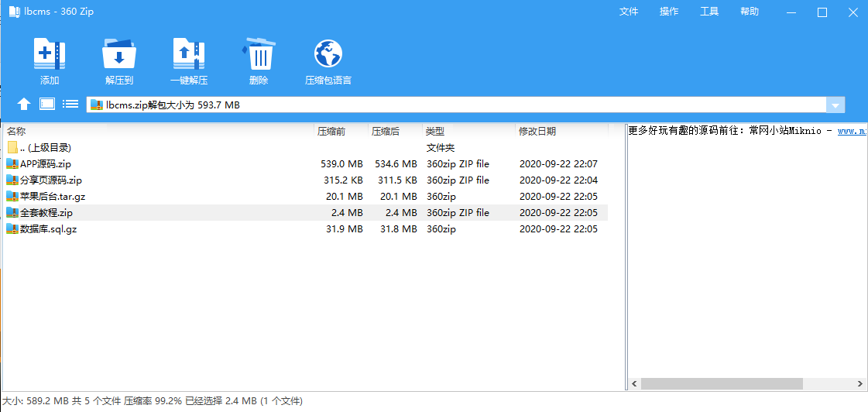This screenshot has width=868, height=412.
Task: Click the parent directory folder icon
Action: coord(12,148)
